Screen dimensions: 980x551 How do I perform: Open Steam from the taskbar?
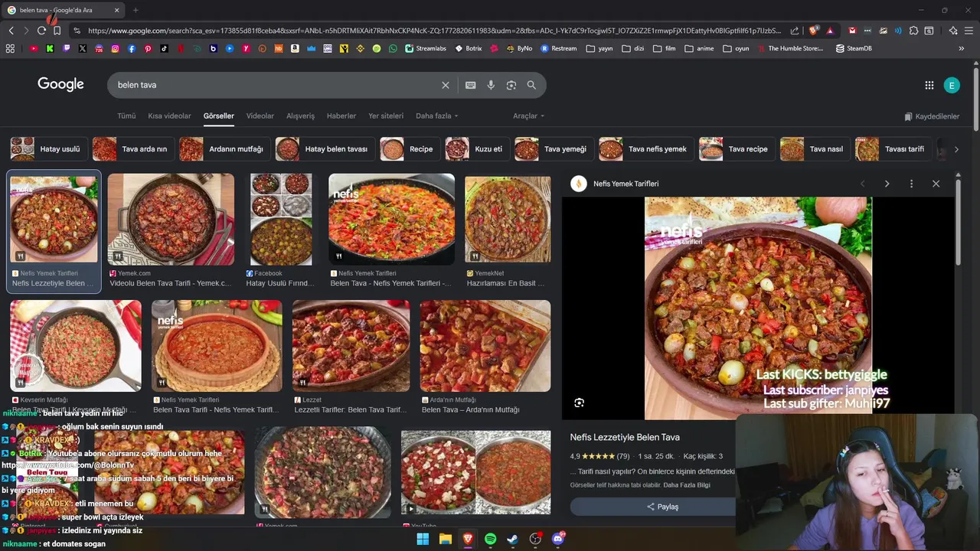(x=513, y=539)
